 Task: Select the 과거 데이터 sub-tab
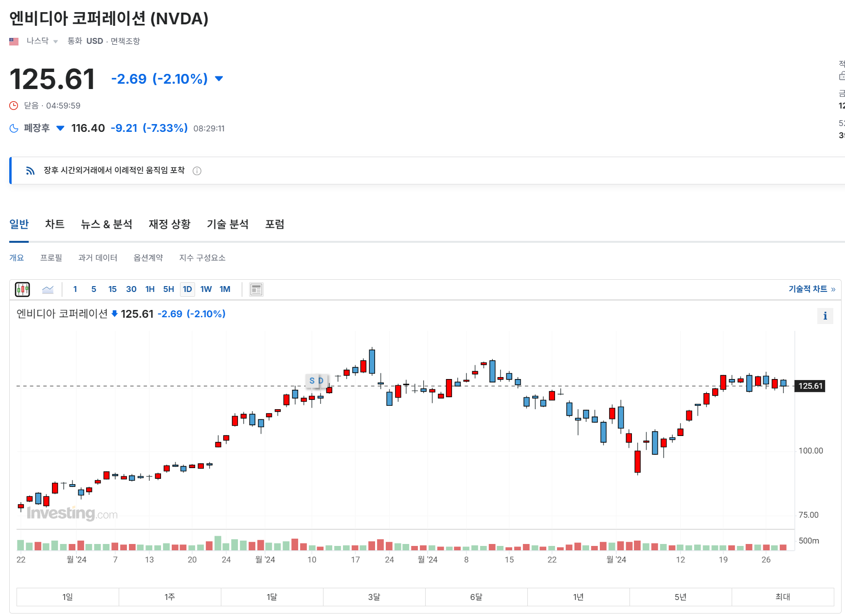(x=98, y=258)
